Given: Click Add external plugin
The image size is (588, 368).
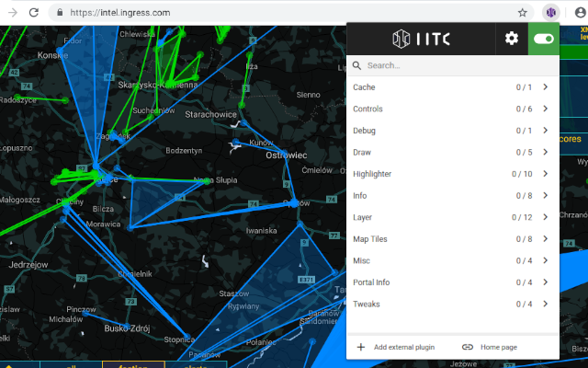Looking at the screenshot, I should pos(403,347).
